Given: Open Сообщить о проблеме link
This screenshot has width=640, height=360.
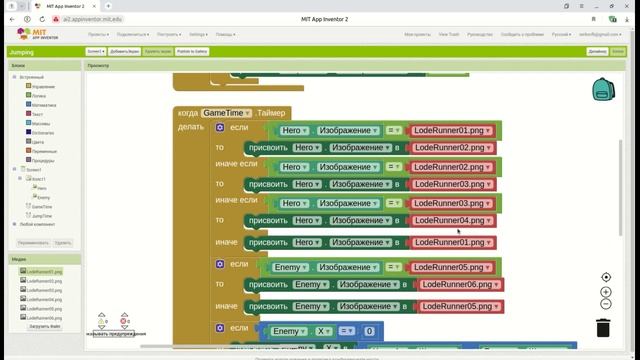Looking at the screenshot, I should point(522,35).
